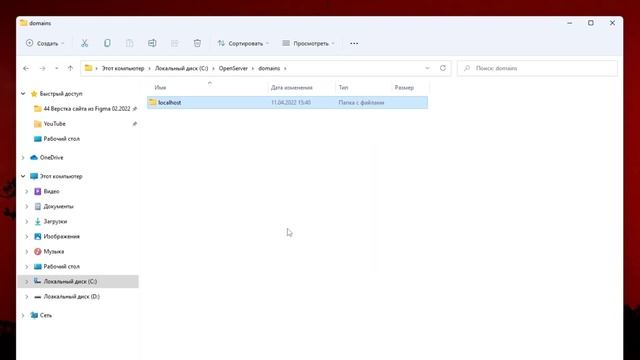Click the Paste icon in toolbar
Screen dimensions: 640x360
click(x=129, y=43)
